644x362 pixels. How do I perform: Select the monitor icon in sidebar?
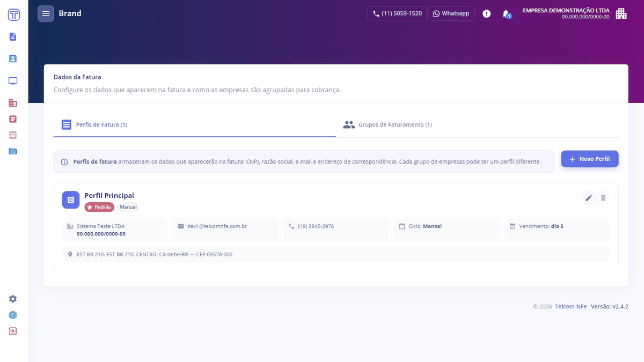coord(13,81)
